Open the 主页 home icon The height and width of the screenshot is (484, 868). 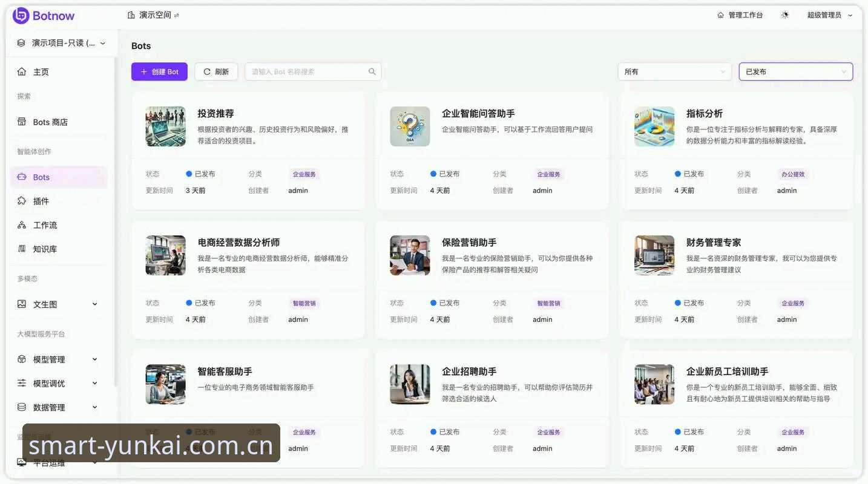(x=22, y=72)
